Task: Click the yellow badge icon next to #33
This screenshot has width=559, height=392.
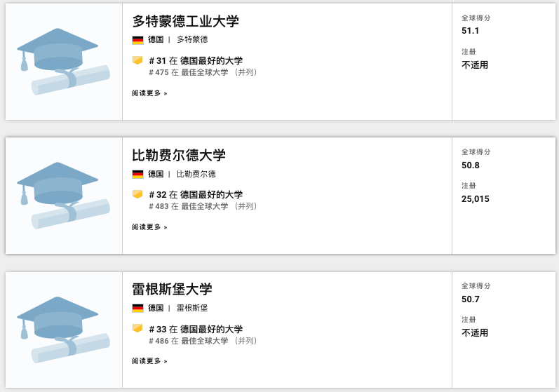Action: tap(137, 328)
